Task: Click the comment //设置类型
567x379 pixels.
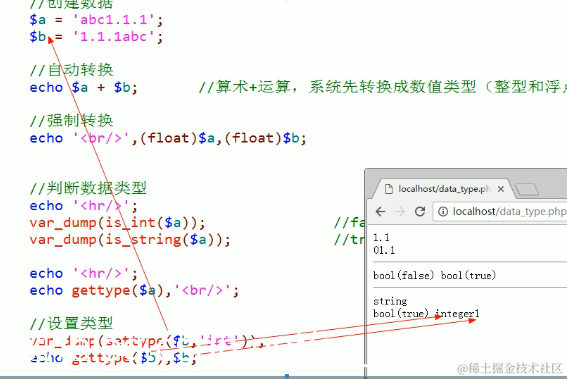Action: pyautogui.click(x=71, y=323)
